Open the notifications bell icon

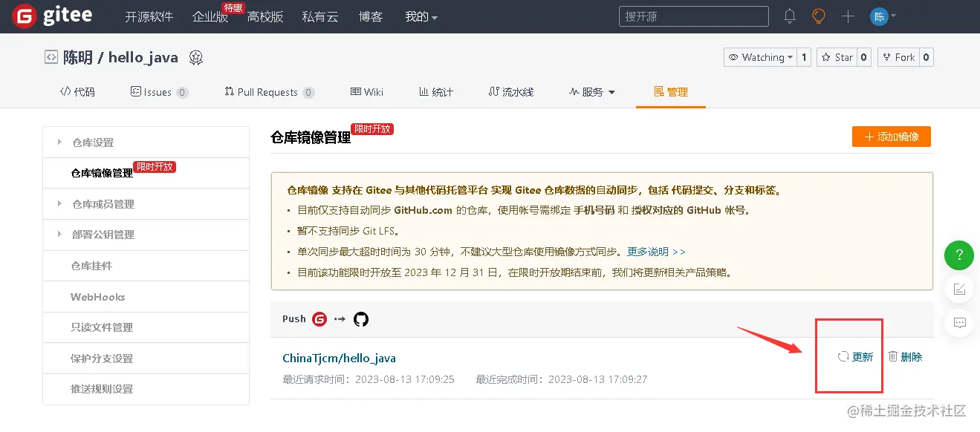pyautogui.click(x=790, y=16)
